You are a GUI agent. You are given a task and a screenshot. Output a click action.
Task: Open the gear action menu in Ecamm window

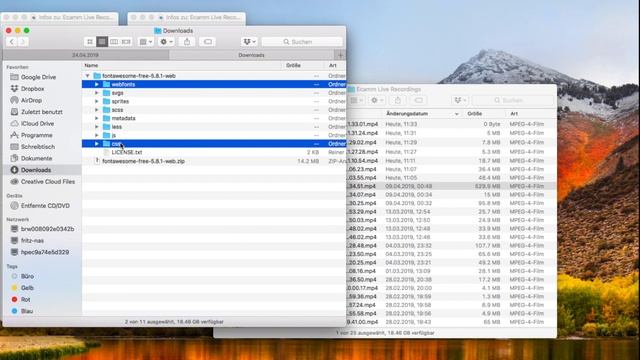click(377, 100)
